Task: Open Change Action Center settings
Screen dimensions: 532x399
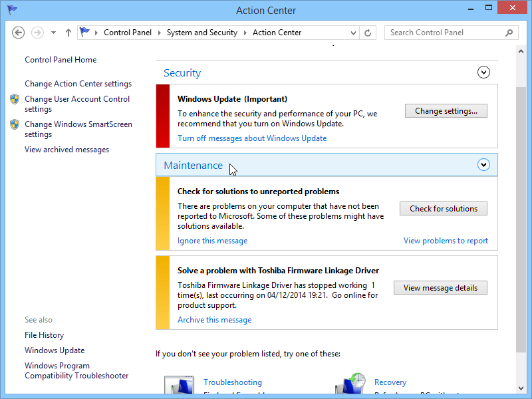Action: point(78,84)
